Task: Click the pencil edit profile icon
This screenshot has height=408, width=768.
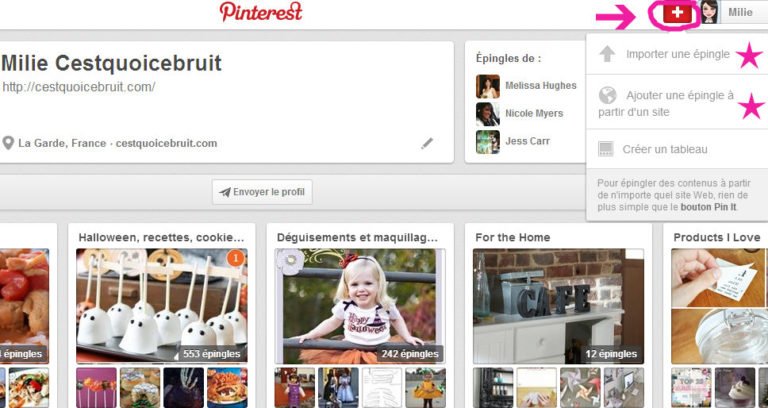Action: pyautogui.click(x=427, y=143)
